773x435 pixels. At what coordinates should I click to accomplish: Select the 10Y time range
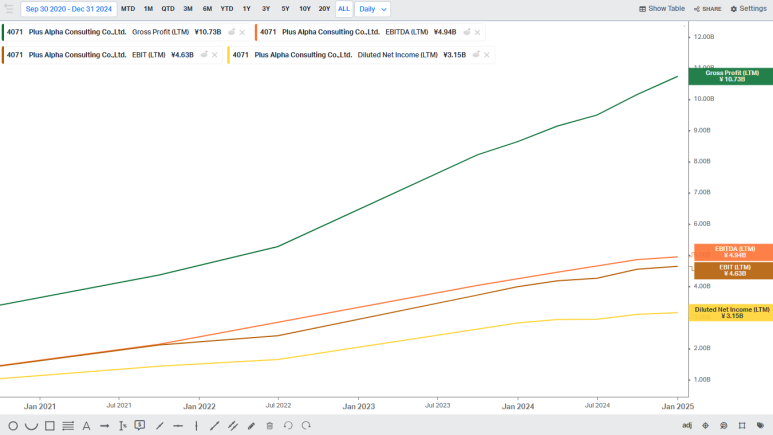[305, 9]
